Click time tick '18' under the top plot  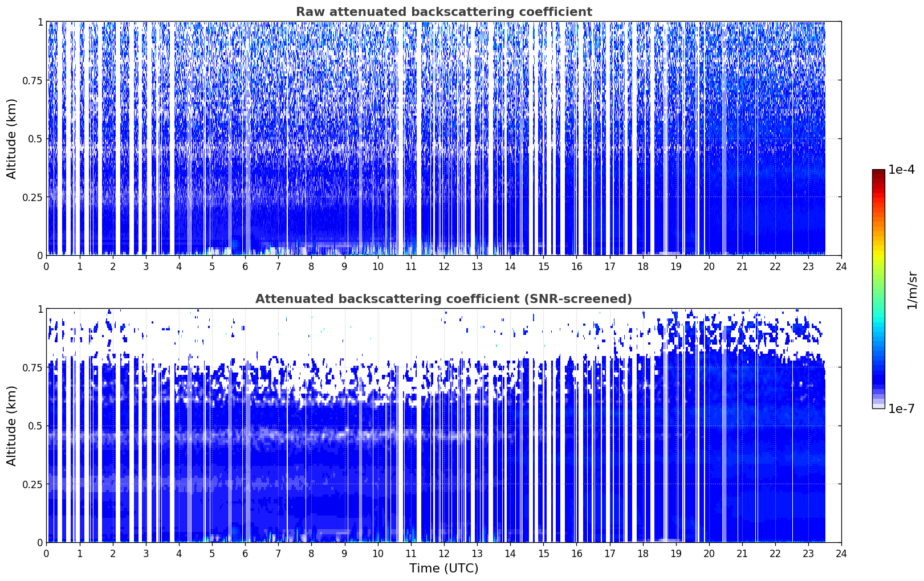coord(642,266)
